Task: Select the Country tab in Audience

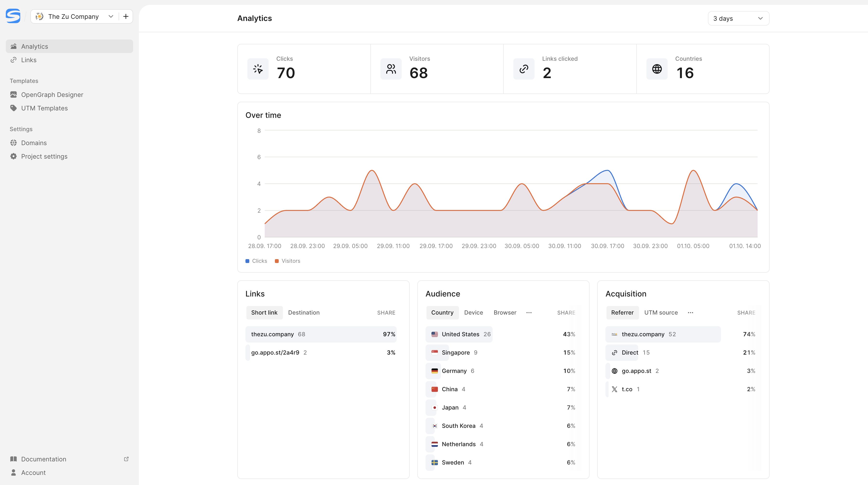Action: click(x=442, y=313)
